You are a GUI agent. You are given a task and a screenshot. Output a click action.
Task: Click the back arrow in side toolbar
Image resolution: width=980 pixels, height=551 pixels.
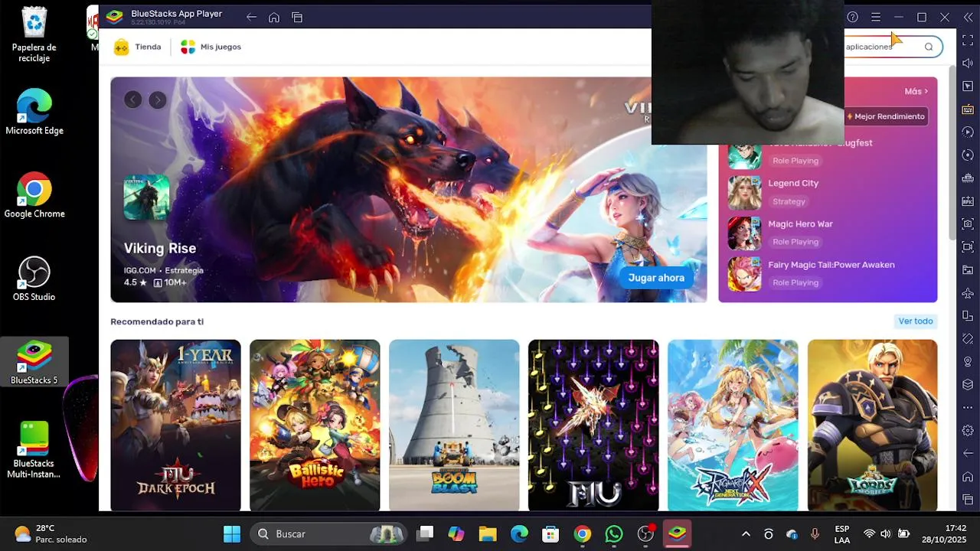(968, 453)
